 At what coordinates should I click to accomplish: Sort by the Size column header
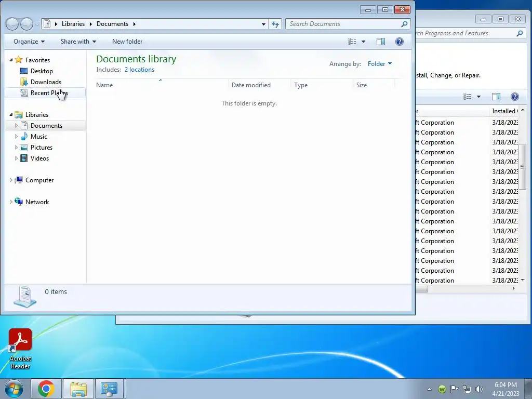(374, 85)
